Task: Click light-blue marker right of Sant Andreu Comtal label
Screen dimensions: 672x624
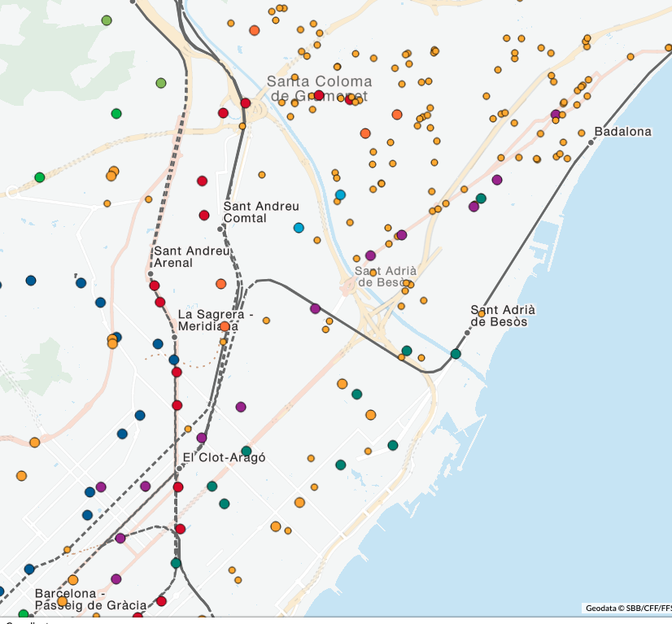Action: pyautogui.click(x=299, y=228)
